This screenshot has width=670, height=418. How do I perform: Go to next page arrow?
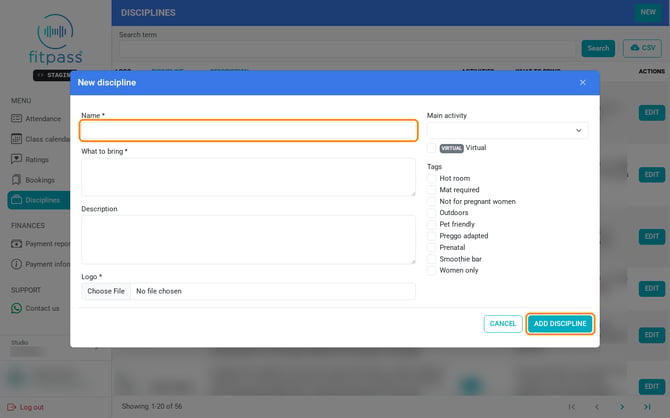[x=622, y=407]
